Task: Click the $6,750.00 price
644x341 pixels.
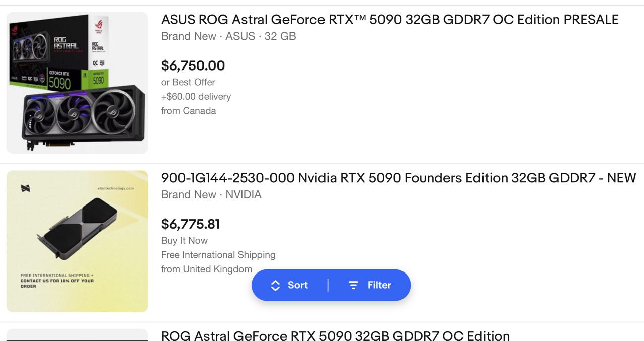Action: pos(193,65)
